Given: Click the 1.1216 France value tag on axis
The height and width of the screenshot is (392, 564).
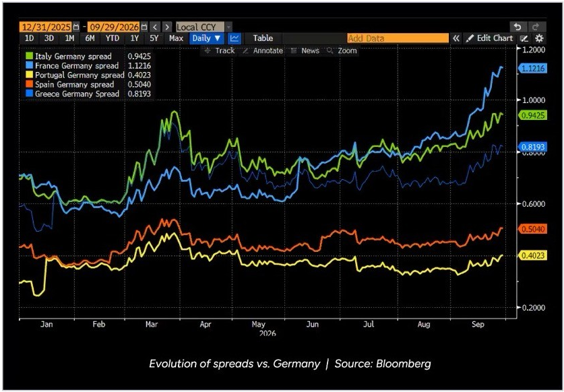Looking at the screenshot, I should point(532,68).
